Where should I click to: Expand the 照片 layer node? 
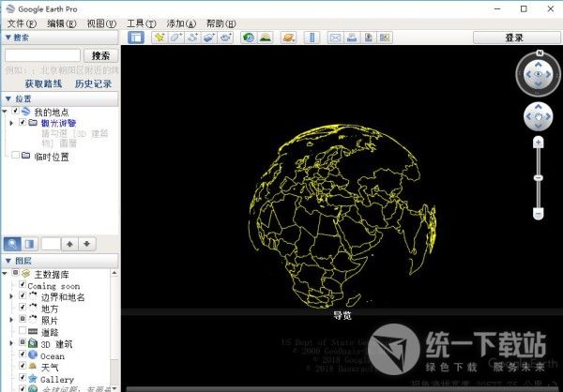coord(11,320)
